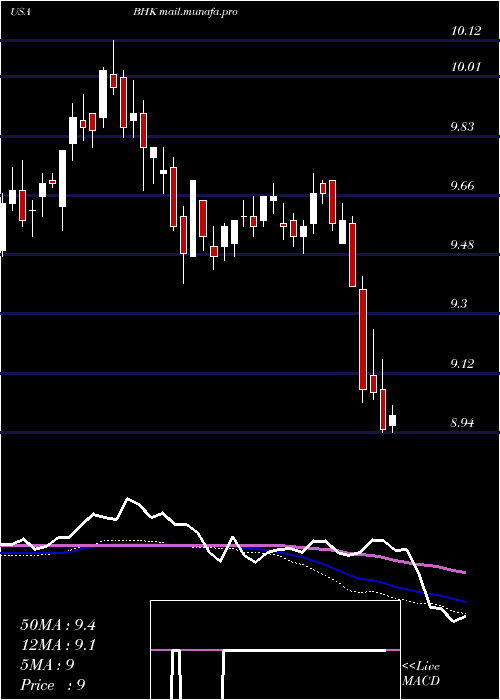Click inside the MACD indicator box
500x700 pixels.
pos(275,650)
